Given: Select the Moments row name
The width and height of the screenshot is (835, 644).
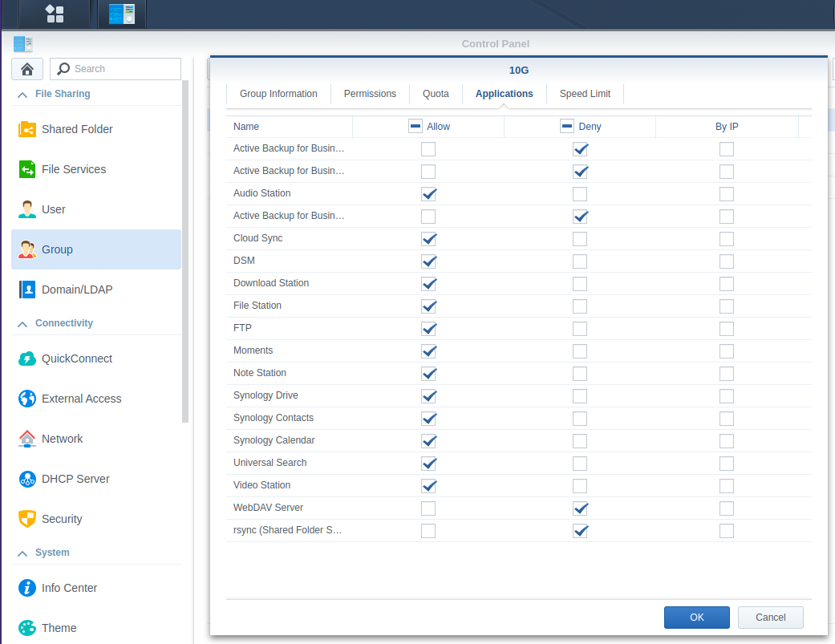Looking at the screenshot, I should 253,350.
